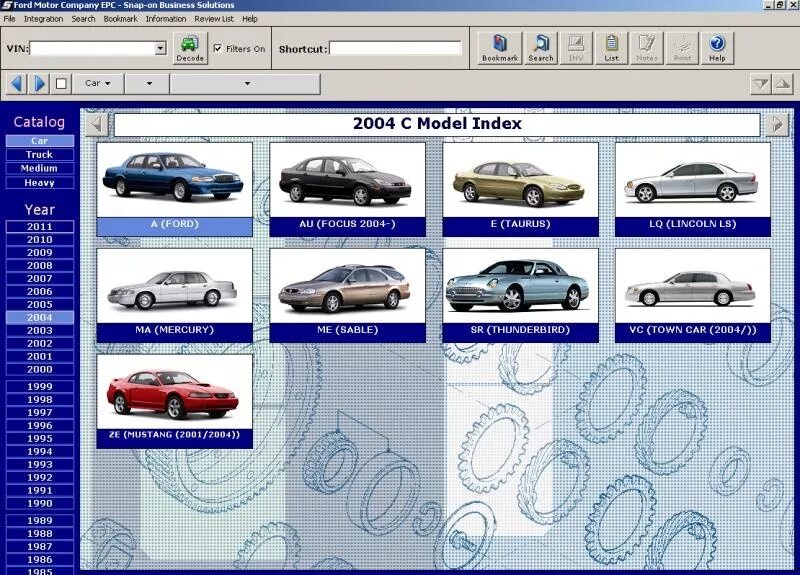Screen dimensions: 800x575
Task: Select year 2011
Action: coord(40,227)
